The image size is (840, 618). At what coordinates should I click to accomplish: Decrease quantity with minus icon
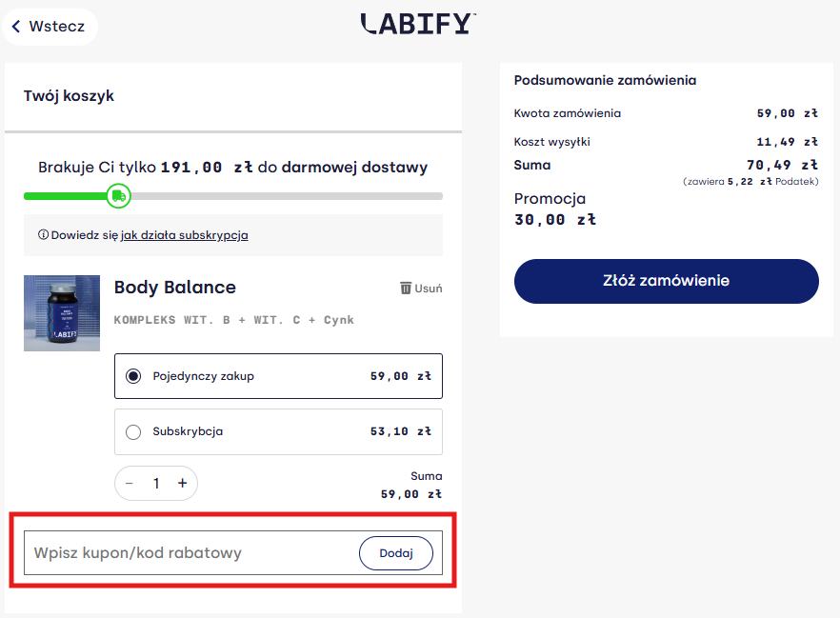pyautogui.click(x=130, y=483)
